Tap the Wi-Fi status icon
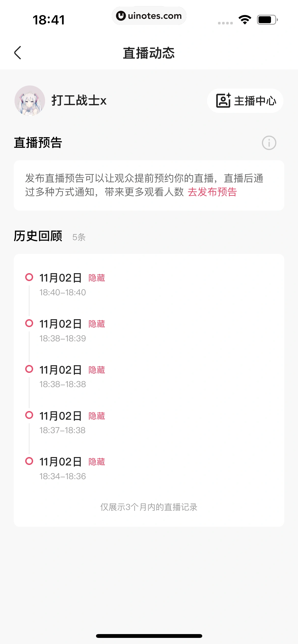The height and width of the screenshot is (644, 298). point(245,20)
